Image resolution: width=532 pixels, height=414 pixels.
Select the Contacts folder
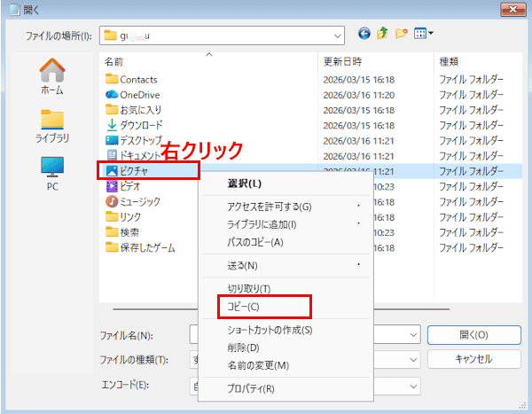pyautogui.click(x=137, y=79)
